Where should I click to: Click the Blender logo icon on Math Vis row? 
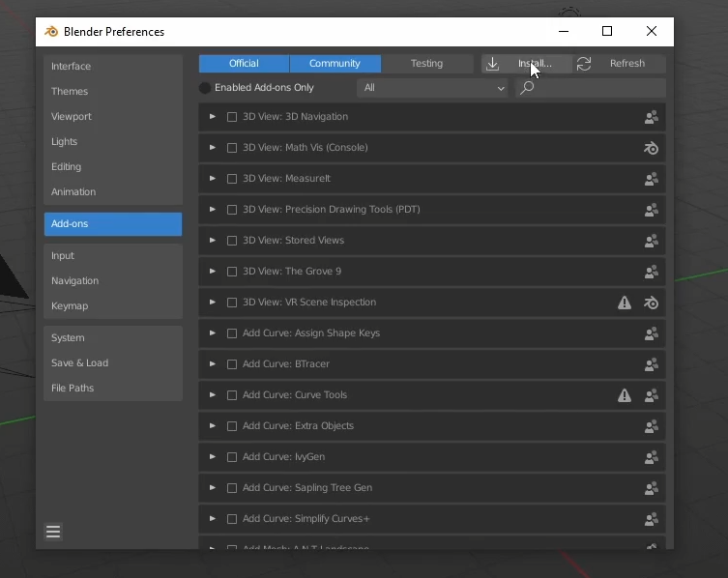click(x=652, y=148)
